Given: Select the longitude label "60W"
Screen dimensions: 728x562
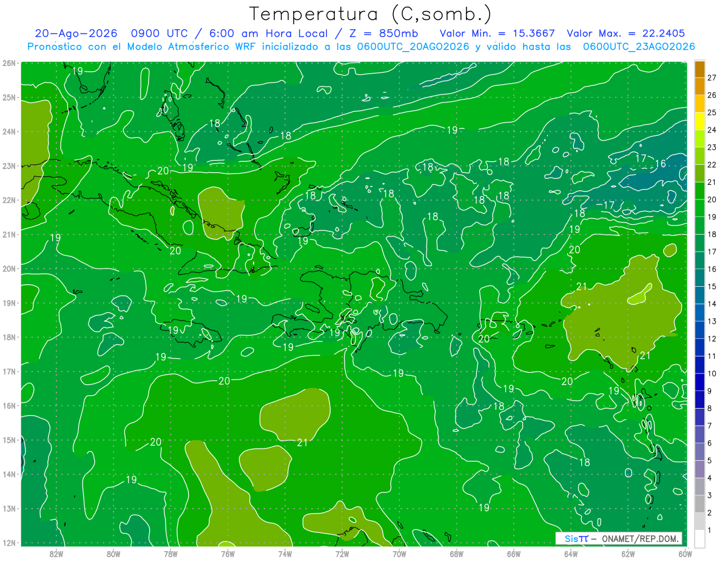Looking at the screenshot, I should (x=685, y=553).
